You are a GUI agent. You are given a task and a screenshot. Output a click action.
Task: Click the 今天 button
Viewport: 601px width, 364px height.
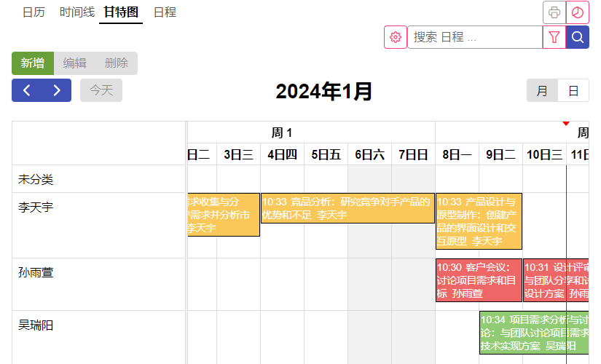(x=101, y=90)
